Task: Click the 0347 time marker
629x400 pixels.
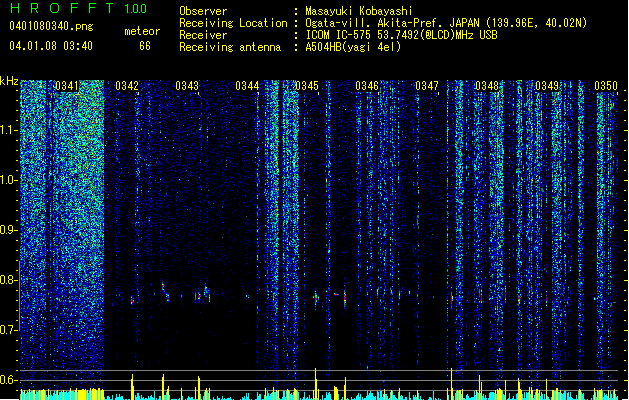Action: (427, 86)
